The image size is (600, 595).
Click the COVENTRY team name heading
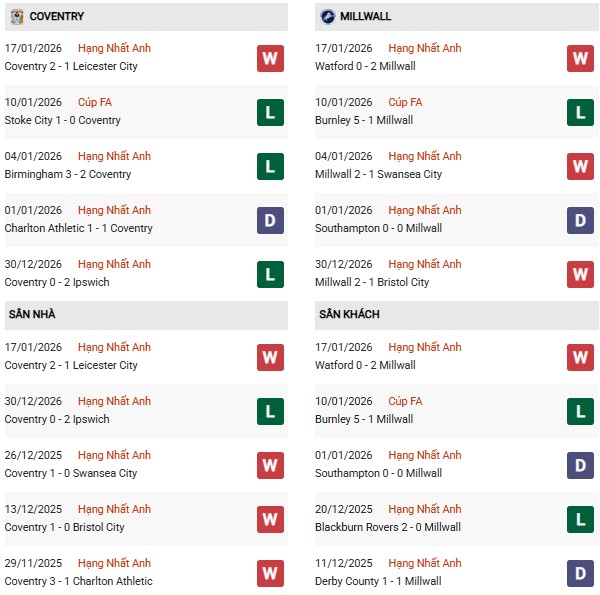click(57, 17)
